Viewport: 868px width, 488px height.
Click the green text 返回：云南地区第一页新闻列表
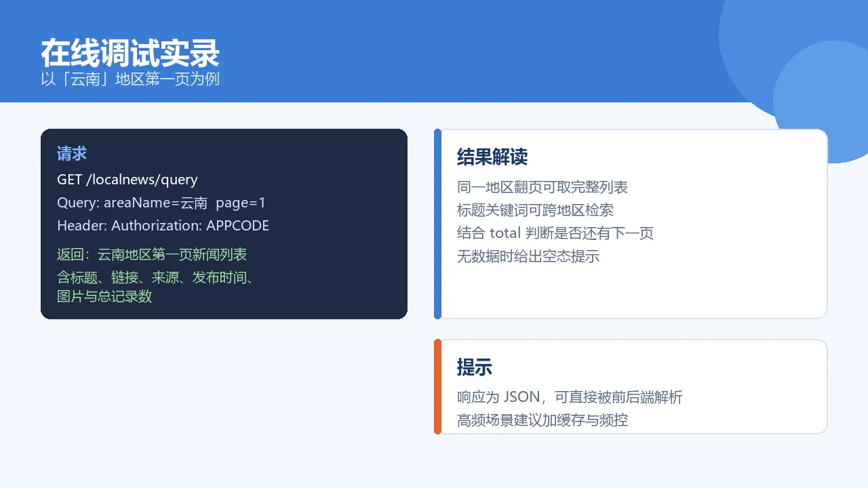click(152, 255)
